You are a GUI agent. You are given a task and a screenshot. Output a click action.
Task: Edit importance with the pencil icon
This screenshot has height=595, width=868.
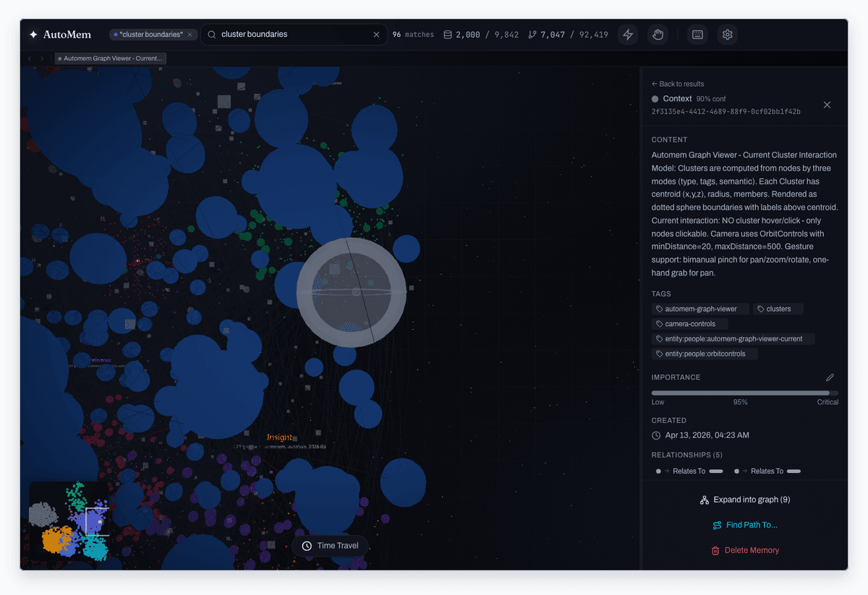(830, 377)
